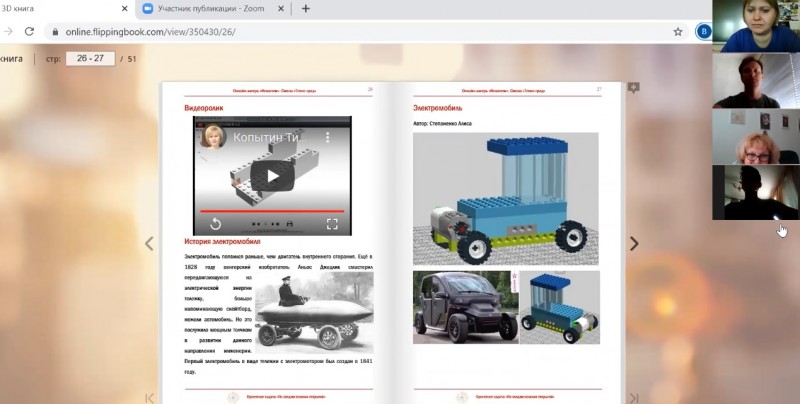Jump to the first page of the book
The width and height of the screenshot is (800, 404).
coord(150,397)
